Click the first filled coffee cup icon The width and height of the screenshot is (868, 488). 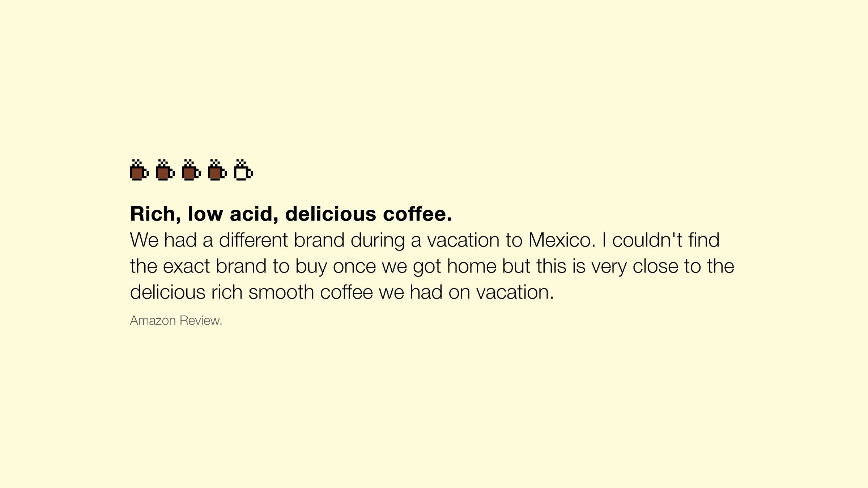[139, 171]
